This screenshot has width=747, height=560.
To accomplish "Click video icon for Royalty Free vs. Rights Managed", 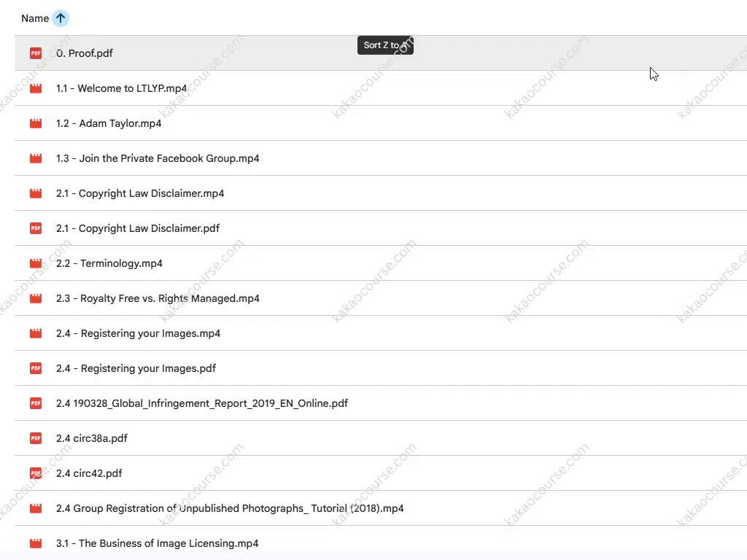I will (36, 298).
